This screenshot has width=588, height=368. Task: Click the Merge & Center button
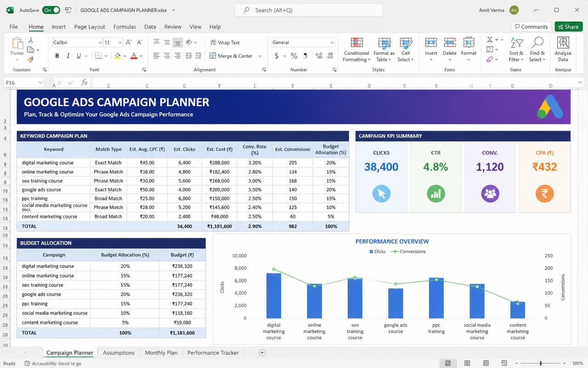(x=232, y=56)
